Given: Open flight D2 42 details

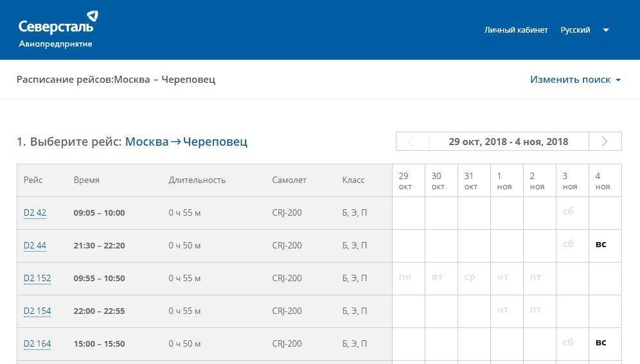Looking at the screenshot, I should pos(35,212).
